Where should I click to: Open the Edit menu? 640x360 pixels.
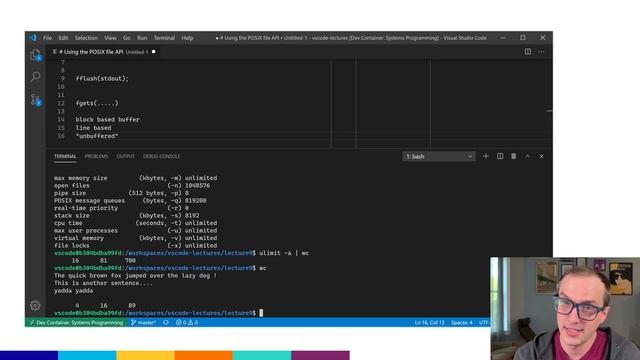click(63, 38)
